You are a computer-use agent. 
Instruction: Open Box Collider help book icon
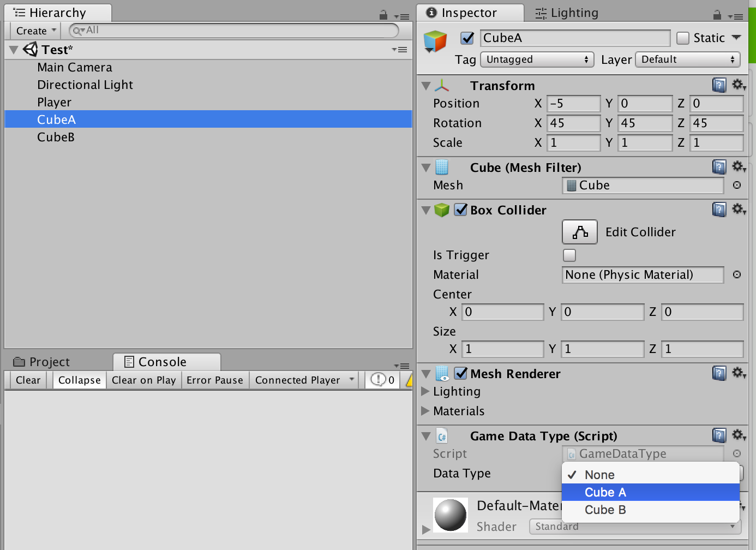click(x=719, y=210)
